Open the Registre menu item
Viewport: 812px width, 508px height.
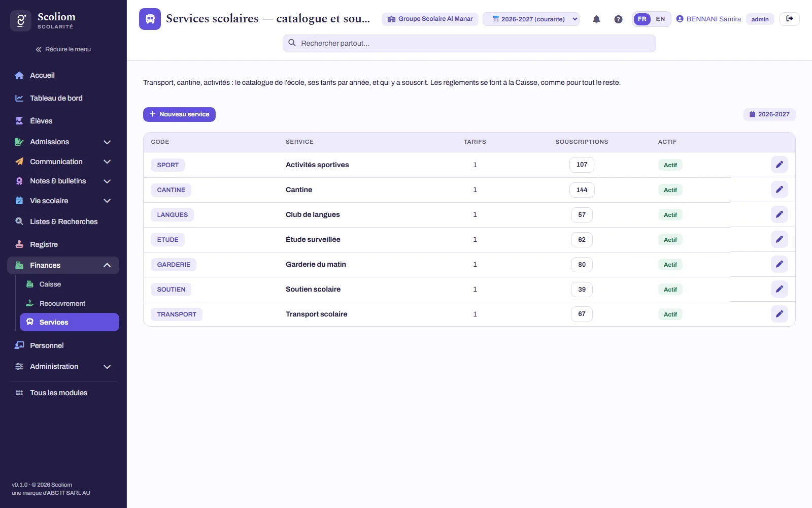tap(63, 244)
